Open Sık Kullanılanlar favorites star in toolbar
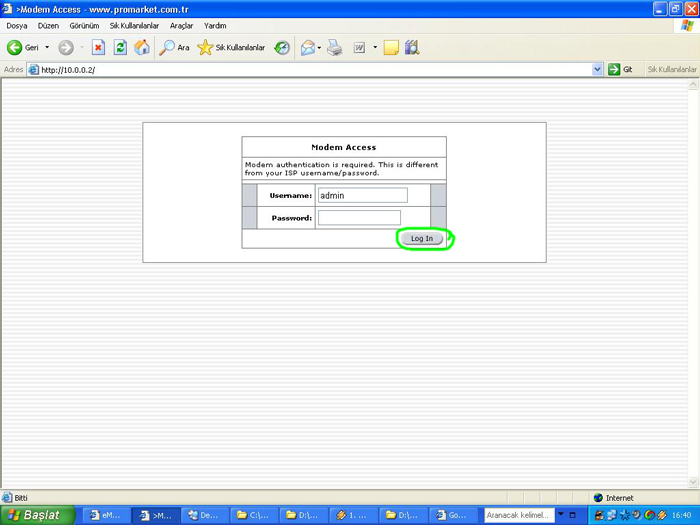The width and height of the screenshot is (700, 525). coord(231,47)
